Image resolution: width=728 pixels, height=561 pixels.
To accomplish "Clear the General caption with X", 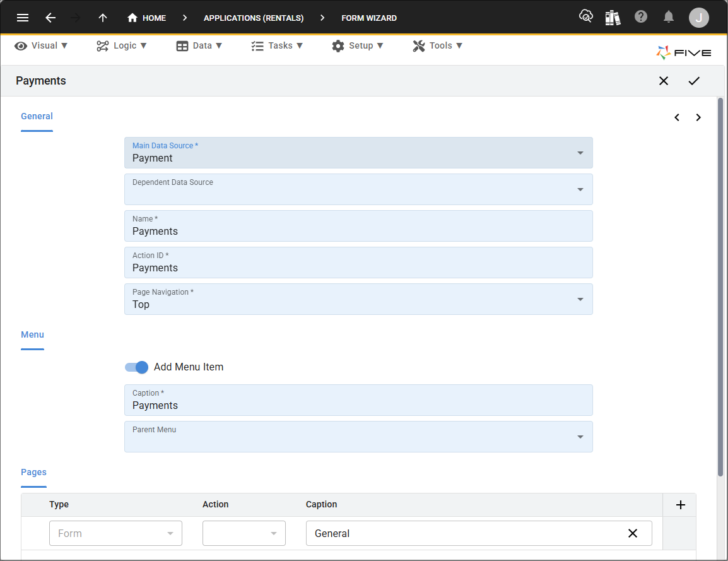I will click(x=632, y=533).
